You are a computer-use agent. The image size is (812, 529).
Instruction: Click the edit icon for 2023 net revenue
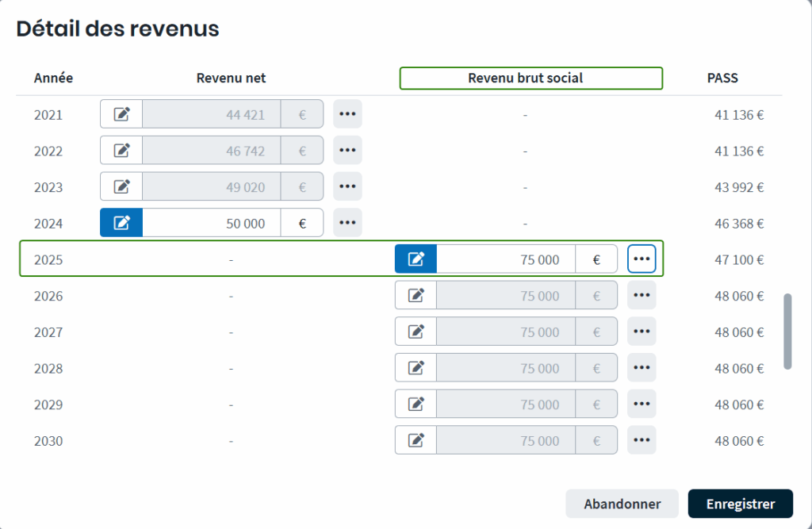coord(121,187)
